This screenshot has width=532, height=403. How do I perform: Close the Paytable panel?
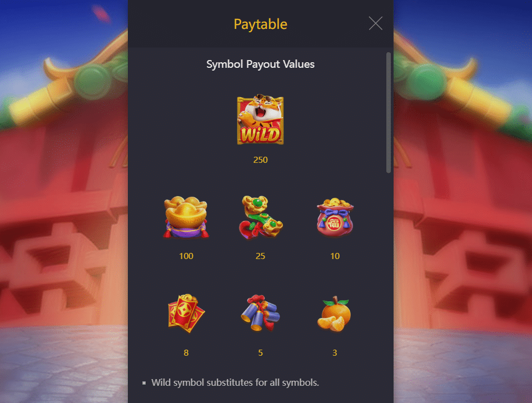(x=376, y=23)
